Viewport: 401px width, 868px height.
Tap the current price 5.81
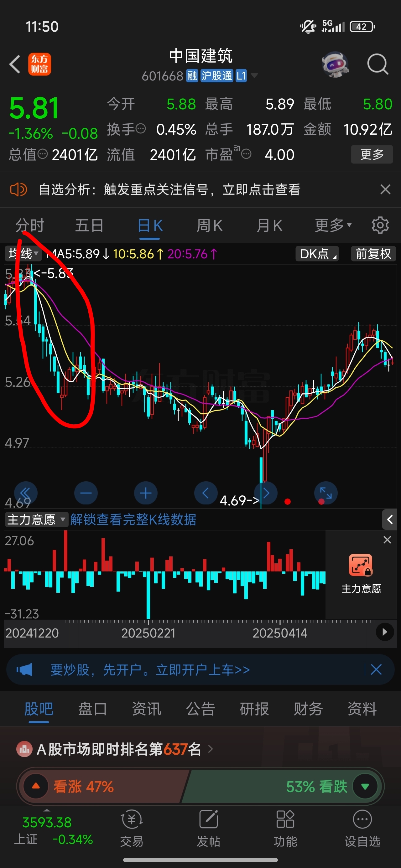pyautogui.click(x=34, y=108)
